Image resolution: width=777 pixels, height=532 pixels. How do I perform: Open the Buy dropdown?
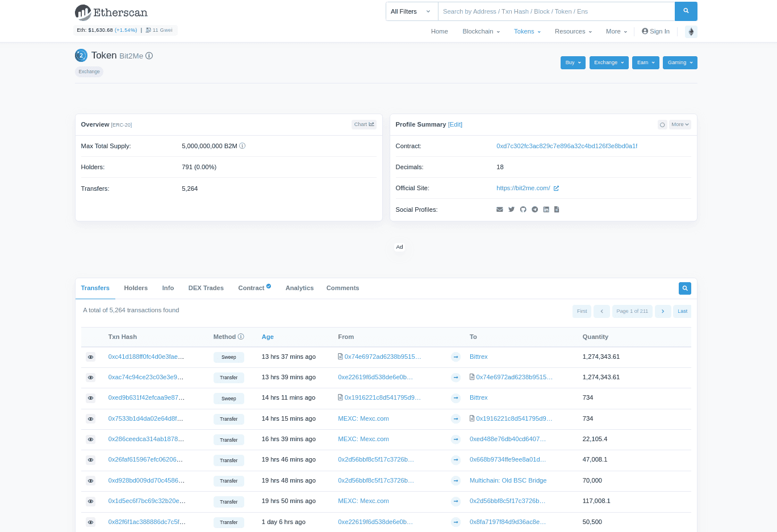[573, 62]
